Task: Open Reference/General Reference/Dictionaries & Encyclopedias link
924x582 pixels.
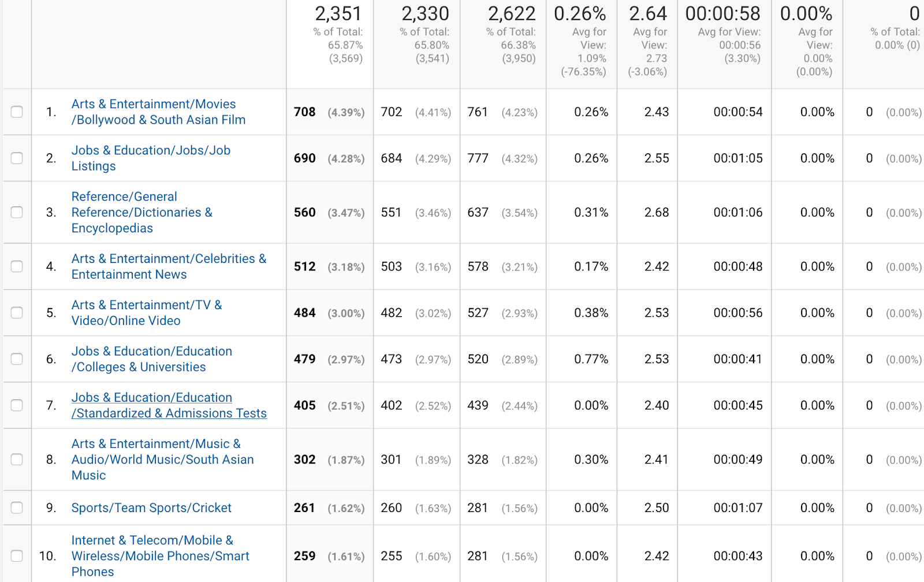Action: click(x=142, y=212)
